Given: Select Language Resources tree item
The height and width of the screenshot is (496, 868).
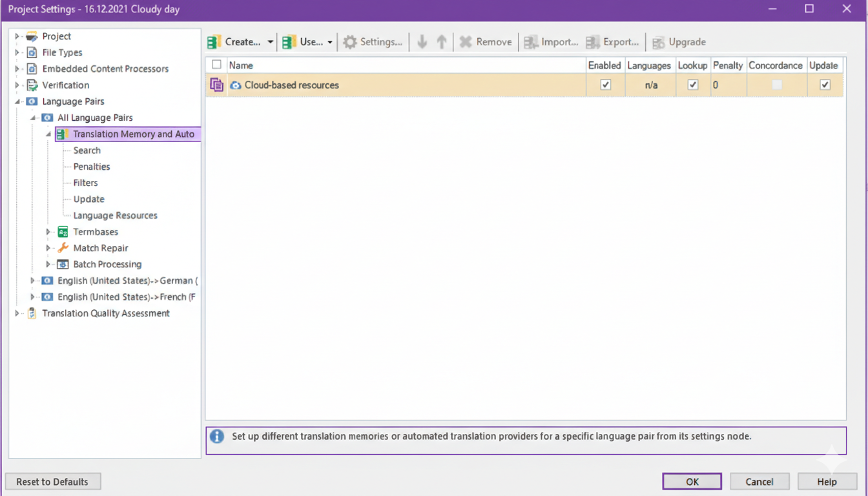Looking at the screenshot, I should [x=115, y=216].
